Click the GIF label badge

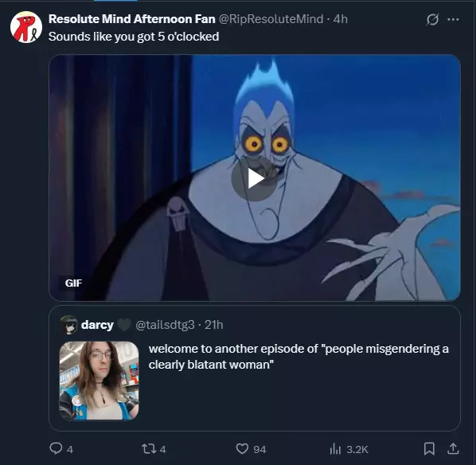[73, 283]
